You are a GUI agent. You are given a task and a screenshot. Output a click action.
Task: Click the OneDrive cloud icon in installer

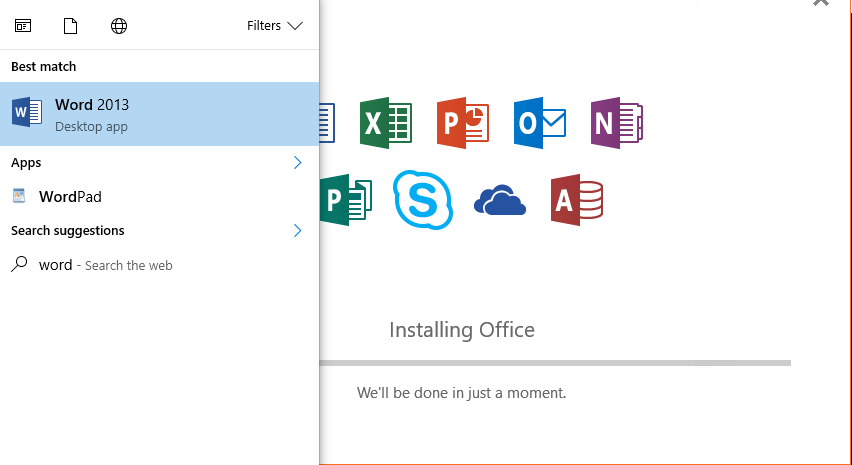pyautogui.click(x=500, y=200)
